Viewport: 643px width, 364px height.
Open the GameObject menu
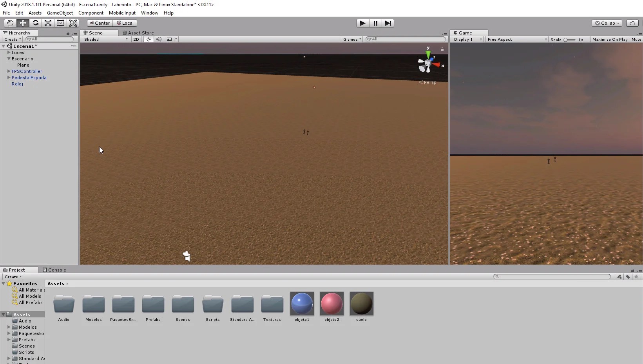[60, 13]
